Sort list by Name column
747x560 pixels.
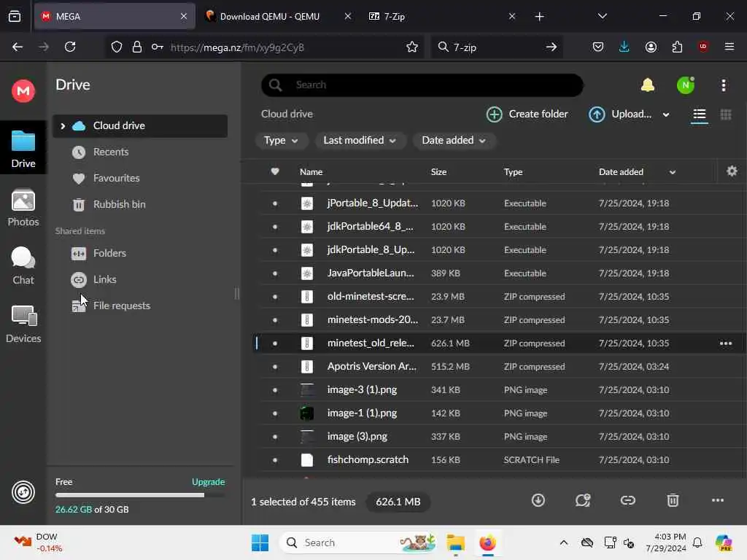pos(311,172)
